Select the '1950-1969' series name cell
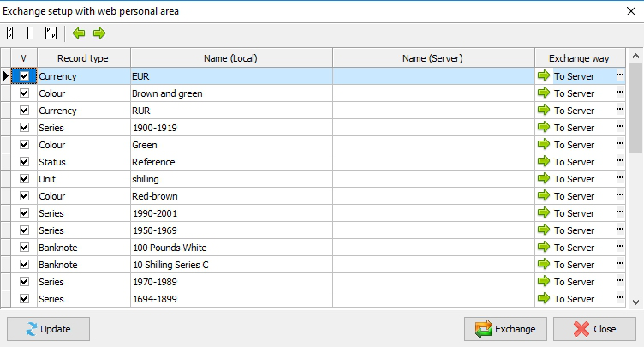 pos(231,230)
